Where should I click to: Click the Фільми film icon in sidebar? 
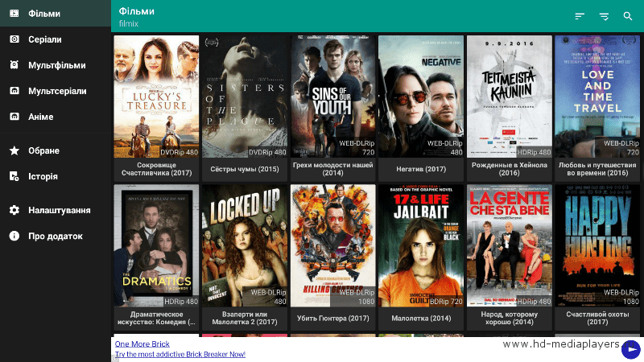pos(14,14)
